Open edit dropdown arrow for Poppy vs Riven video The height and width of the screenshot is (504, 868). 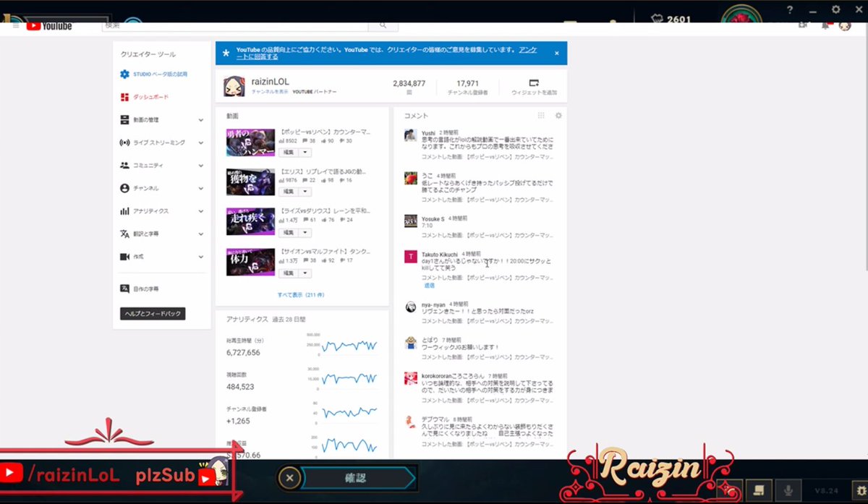point(305,152)
